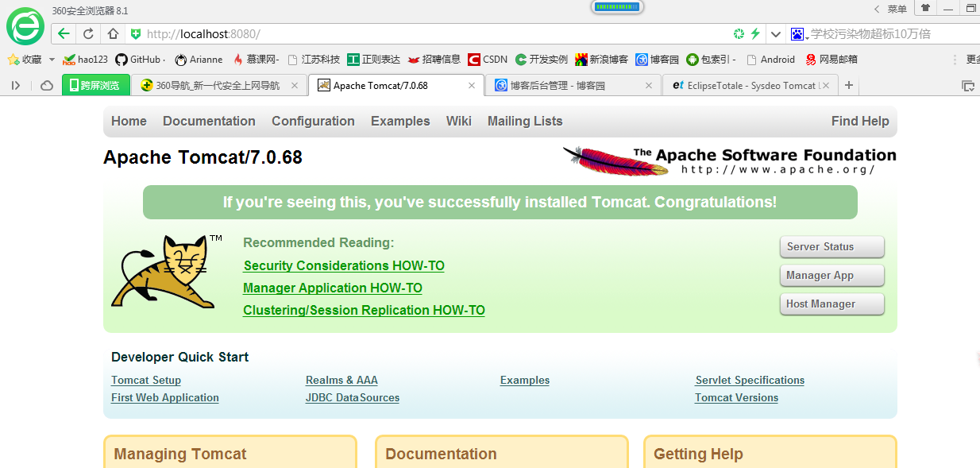Click the 收藏 favorites star
This screenshot has width=980, height=468.
(x=13, y=60)
